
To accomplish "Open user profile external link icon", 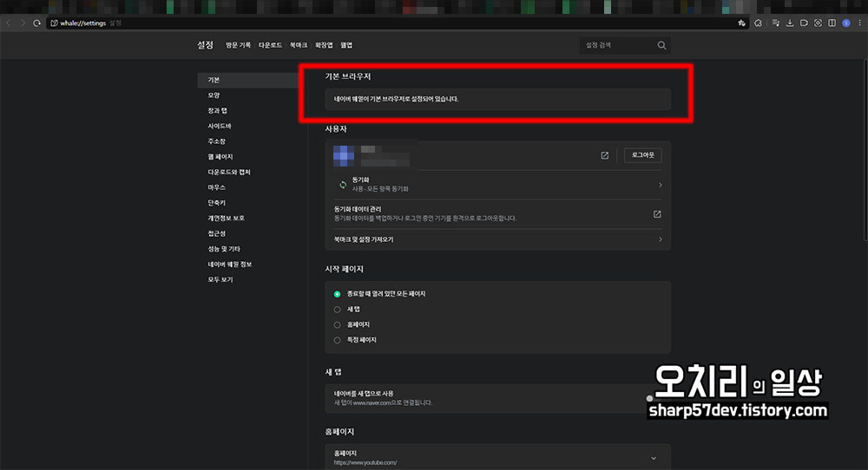I will [604, 155].
